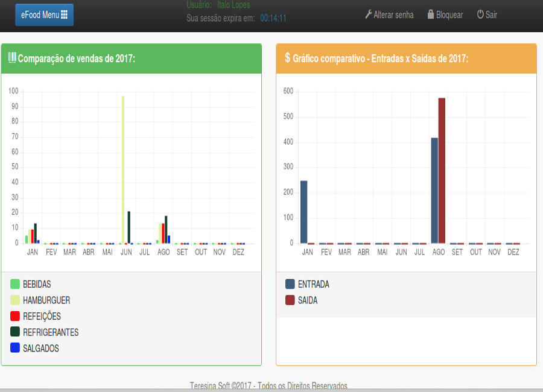This screenshot has height=392, width=543.
Task: Click the dollar icon in comparative chart header
Action: point(287,58)
